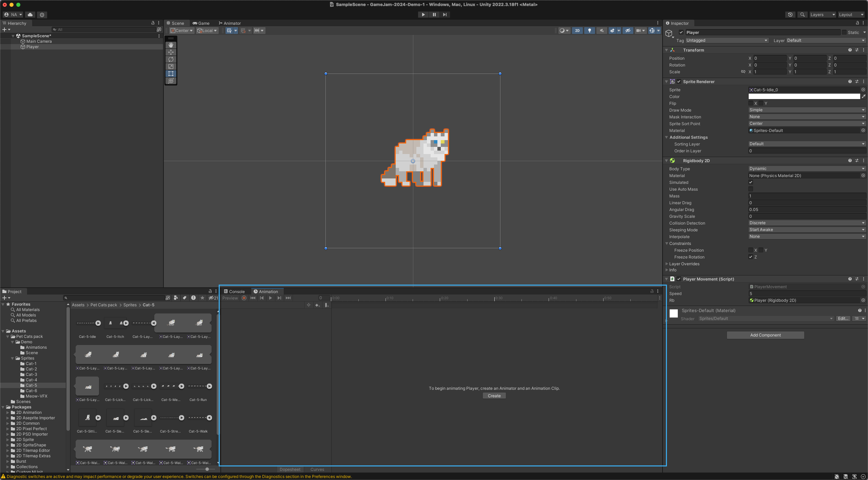Image resolution: width=868 pixels, height=480 pixels.
Task: Click the Create animation clip button
Action: click(494, 396)
